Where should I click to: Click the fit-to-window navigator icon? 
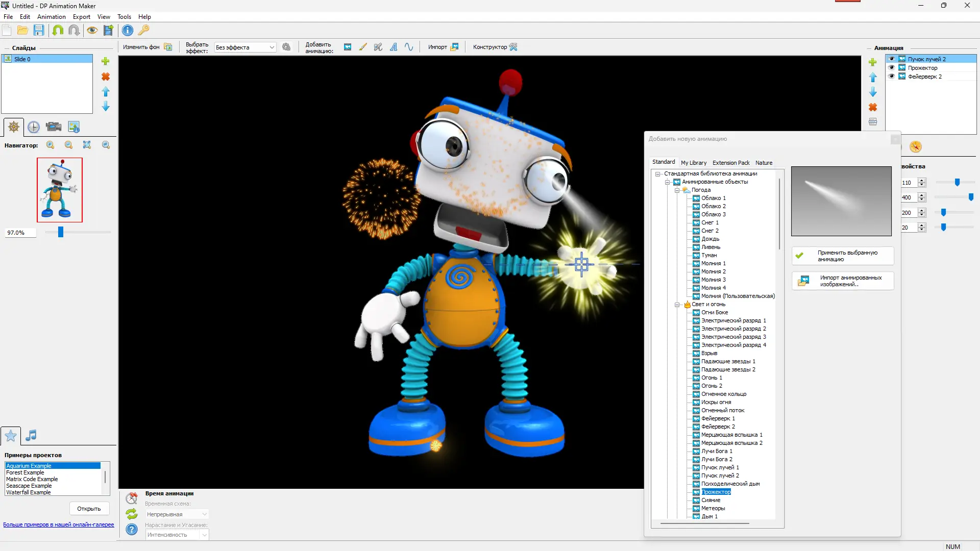[87, 145]
